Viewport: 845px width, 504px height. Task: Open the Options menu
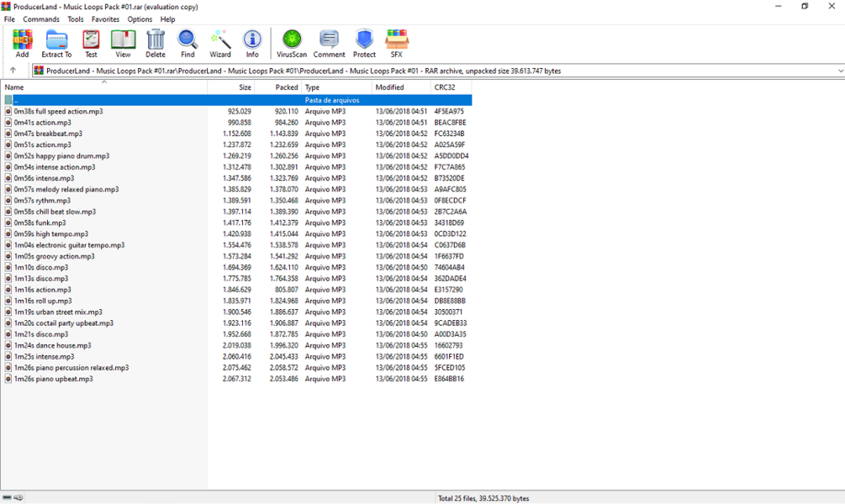[140, 18]
